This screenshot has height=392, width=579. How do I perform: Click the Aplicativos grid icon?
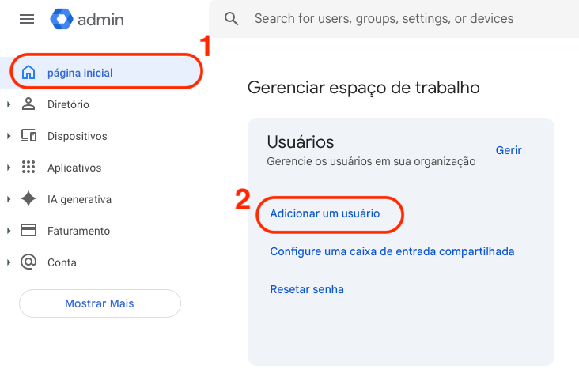click(28, 168)
